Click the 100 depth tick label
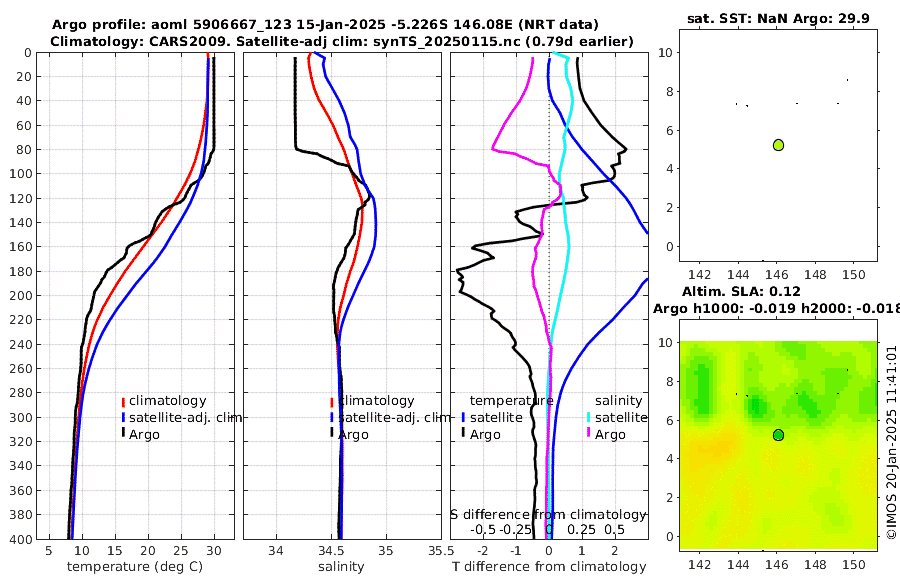The image size is (900, 580). (21, 174)
